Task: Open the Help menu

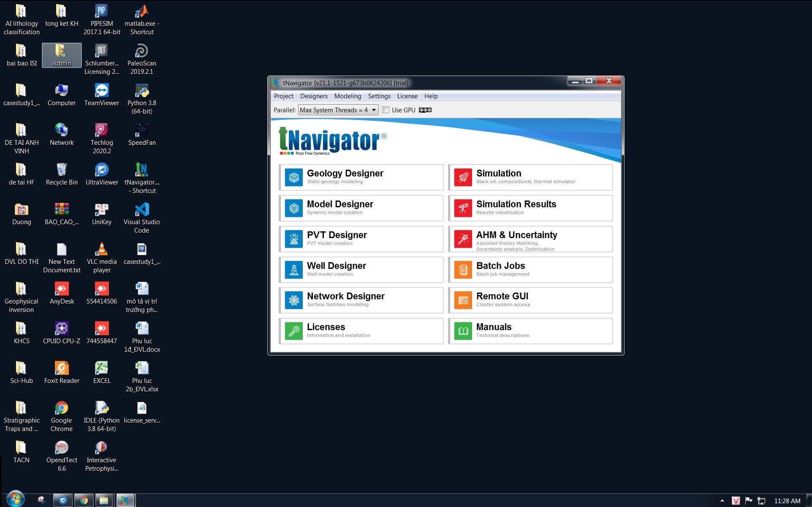Action: [431, 96]
